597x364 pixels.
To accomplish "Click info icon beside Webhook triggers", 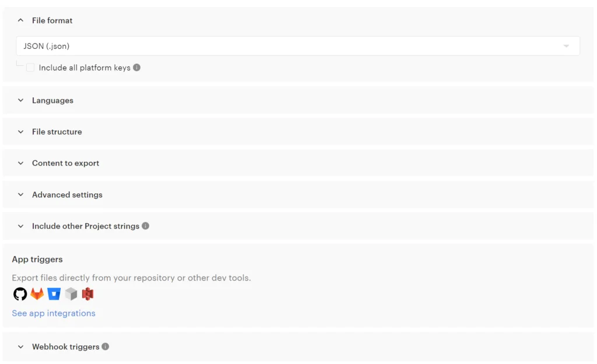I will (x=106, y=347).
